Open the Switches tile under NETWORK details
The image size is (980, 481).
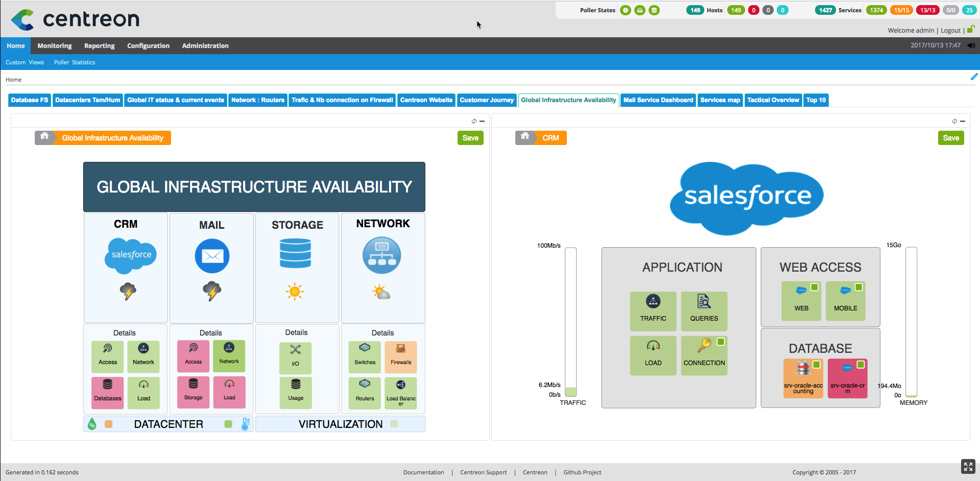pyautogui.click(x=365, y=357)
